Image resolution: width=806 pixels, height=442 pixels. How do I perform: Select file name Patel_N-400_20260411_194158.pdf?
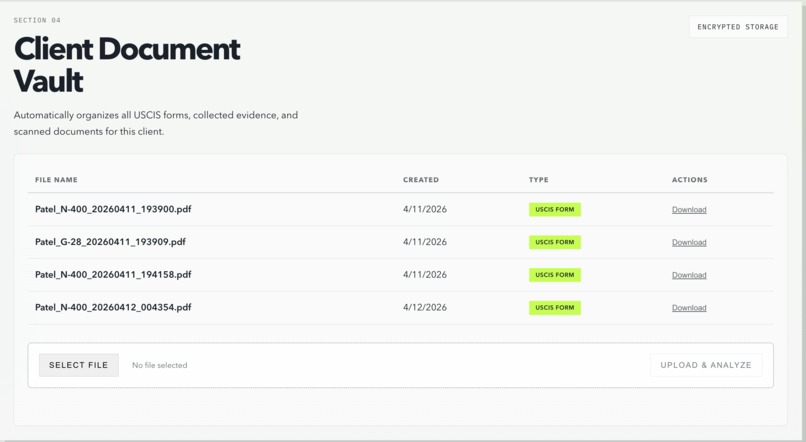(x=113, y=274)
